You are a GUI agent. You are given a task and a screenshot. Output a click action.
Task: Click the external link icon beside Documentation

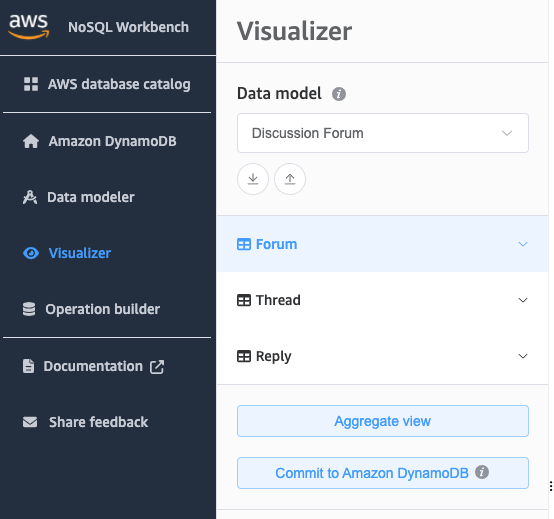157,367
